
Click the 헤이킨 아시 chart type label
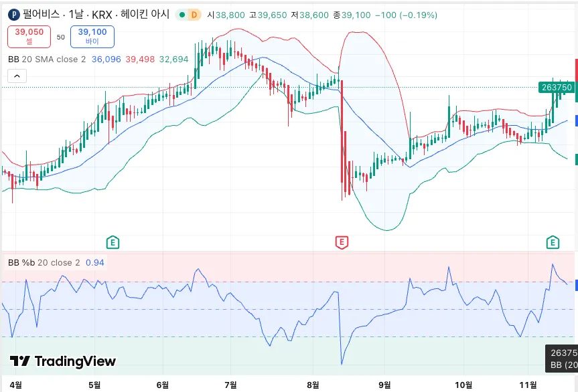point(145,14)
